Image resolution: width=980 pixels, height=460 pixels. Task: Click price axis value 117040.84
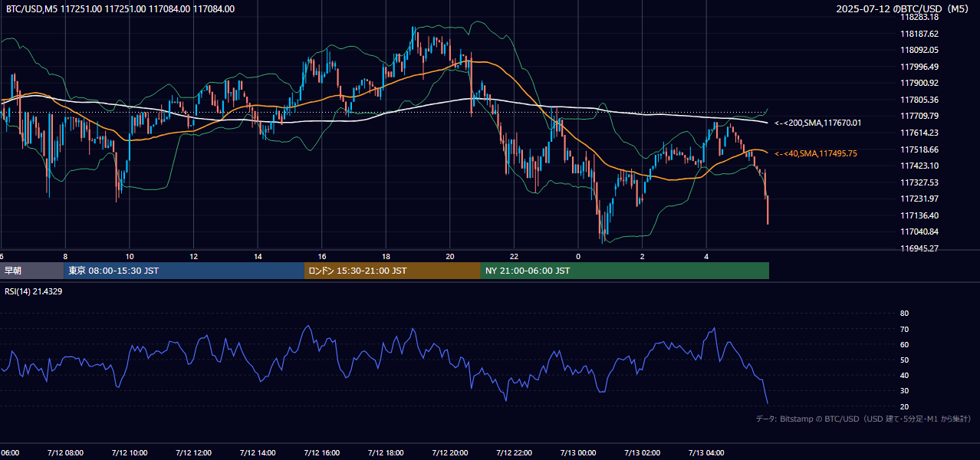[x=919, y=232]
